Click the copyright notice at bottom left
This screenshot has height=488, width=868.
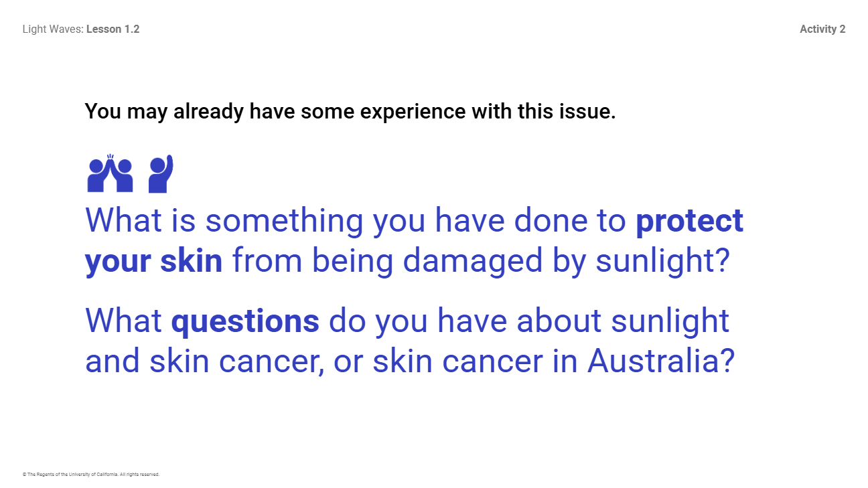[91, 475]
